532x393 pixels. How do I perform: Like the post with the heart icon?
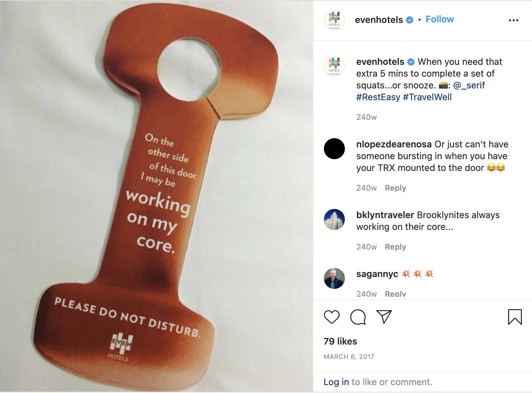(x=331, y=317)
